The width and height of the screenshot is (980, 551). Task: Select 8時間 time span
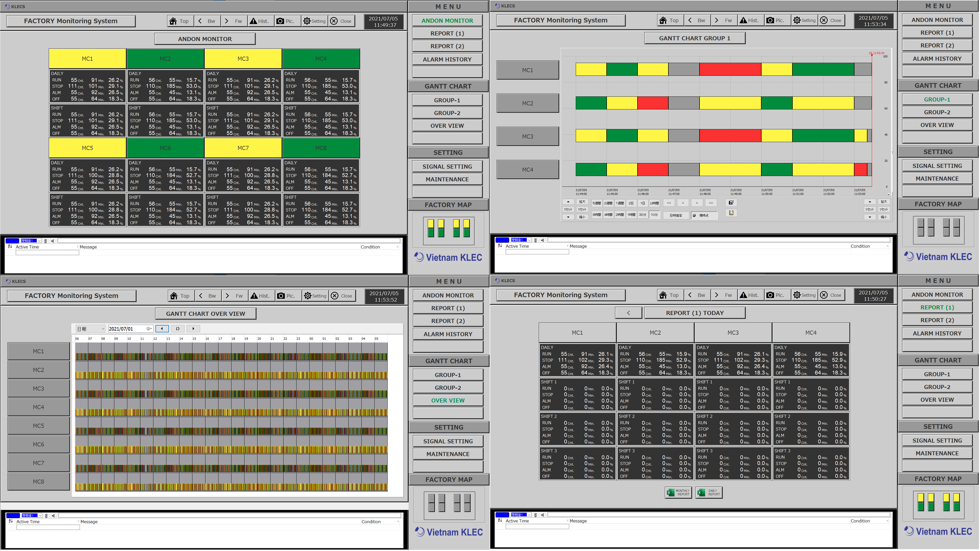(597, 215)
